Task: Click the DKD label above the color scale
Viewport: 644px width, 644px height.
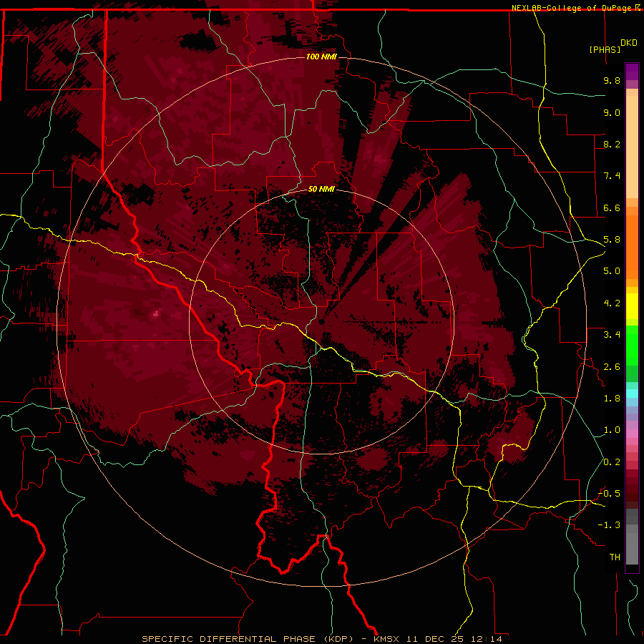Action: [x=628, y=43]
